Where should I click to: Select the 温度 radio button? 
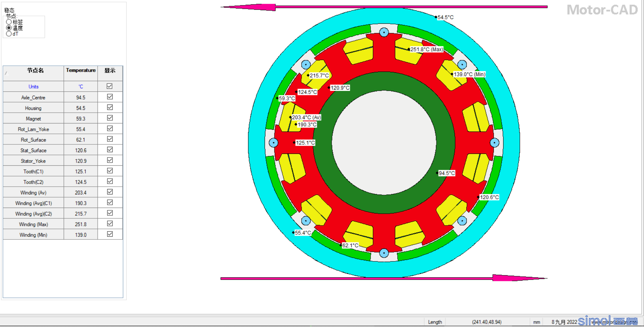[9, 28]
